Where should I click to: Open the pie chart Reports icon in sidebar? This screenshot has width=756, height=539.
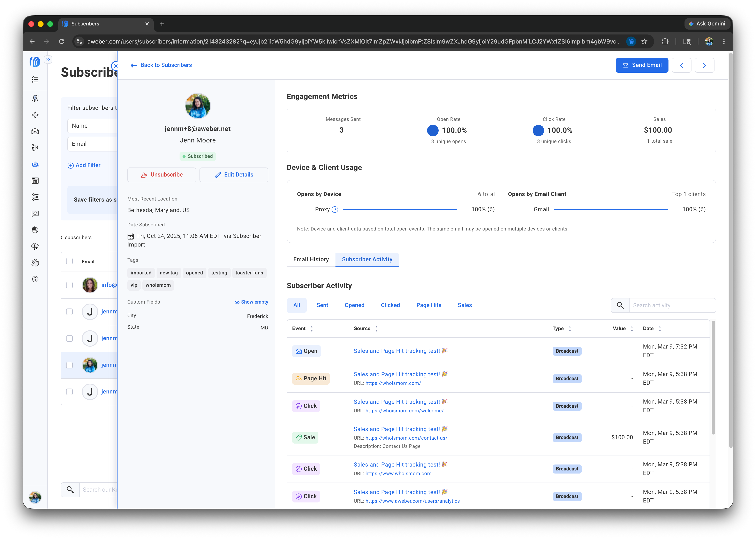pyautogui.click(x=35, y=230)
